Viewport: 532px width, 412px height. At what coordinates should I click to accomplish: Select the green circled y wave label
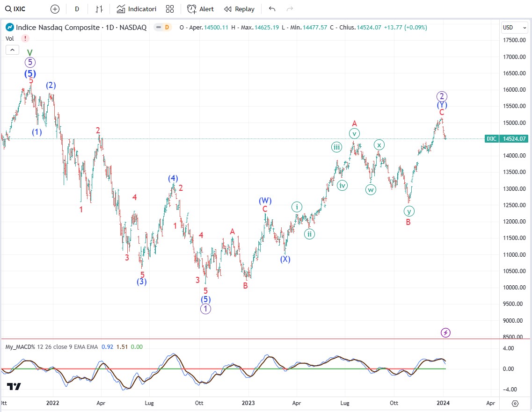[x=409, y=211]
